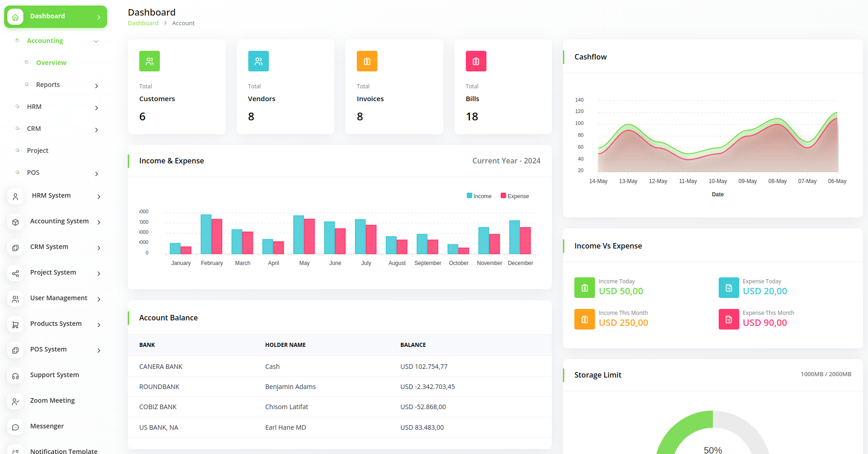868x454 pixels.
Task: Toggle the Expense legend in the bar chart
Action: click(x=514, y=195)
